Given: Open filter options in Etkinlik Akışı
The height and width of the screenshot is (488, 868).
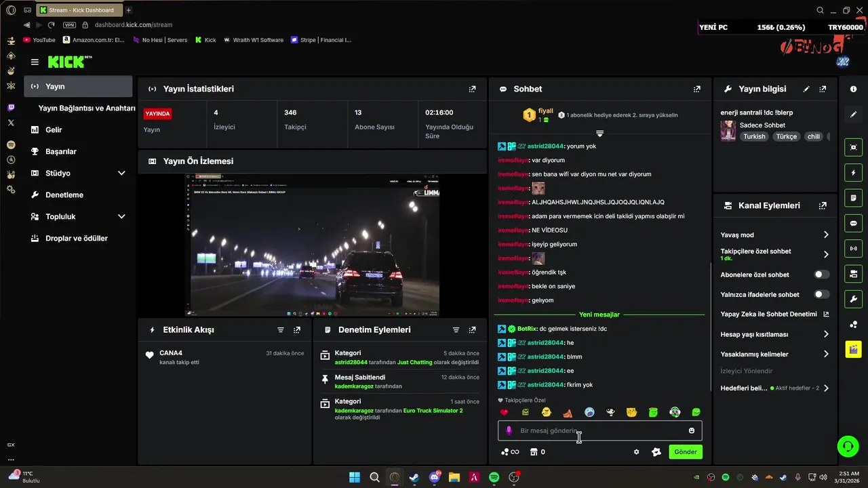Looking at the screenshot, I should [281, 329].
